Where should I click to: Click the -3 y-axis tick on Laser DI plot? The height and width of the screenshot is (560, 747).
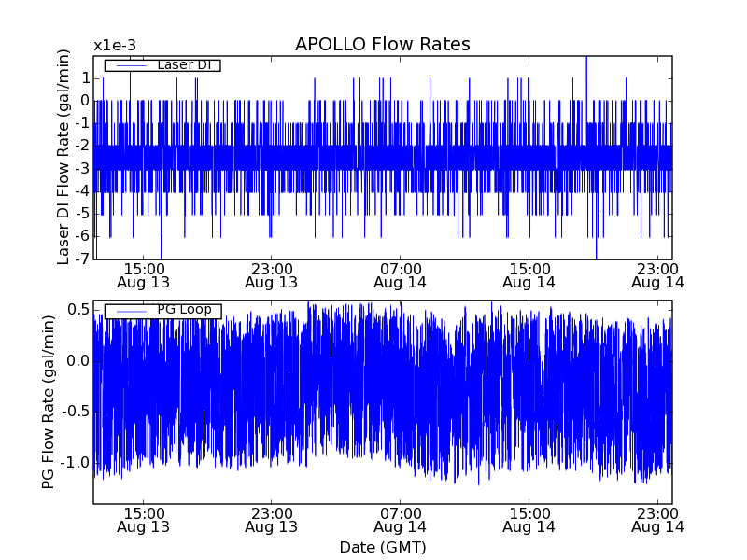[x=81, y=169]
